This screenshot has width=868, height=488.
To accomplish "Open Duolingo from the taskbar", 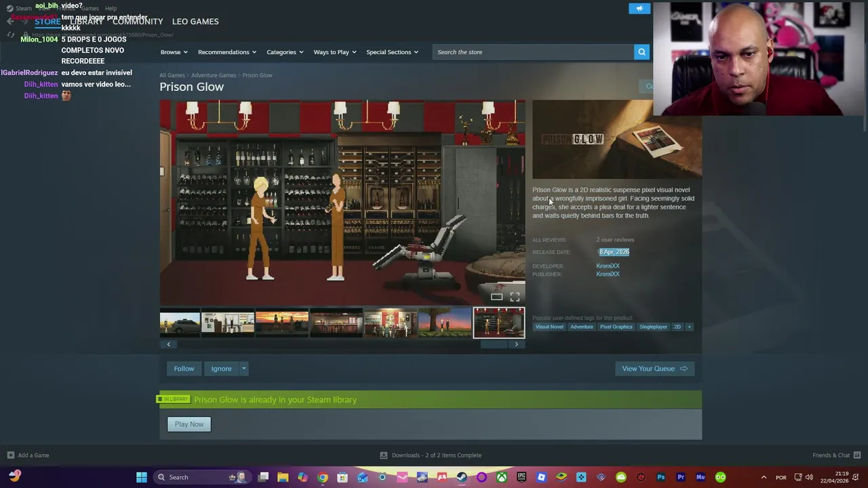I will pos(720,477).
